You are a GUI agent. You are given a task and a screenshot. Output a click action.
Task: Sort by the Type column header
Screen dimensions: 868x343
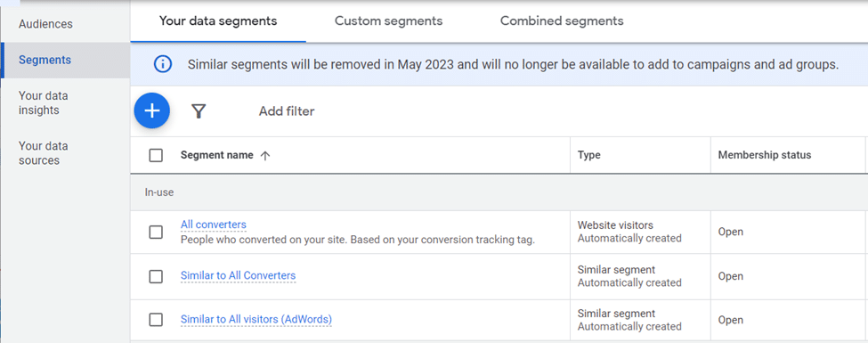coord(589,155)
